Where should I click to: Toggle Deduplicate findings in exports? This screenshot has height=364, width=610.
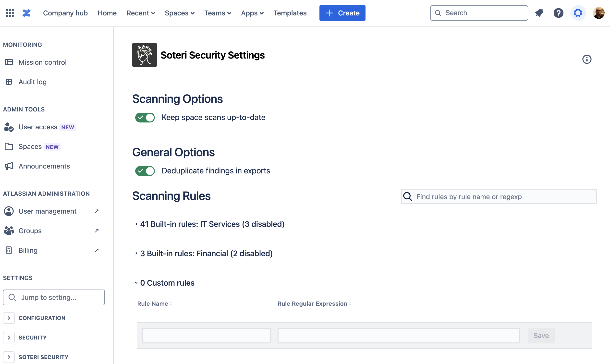145,171
